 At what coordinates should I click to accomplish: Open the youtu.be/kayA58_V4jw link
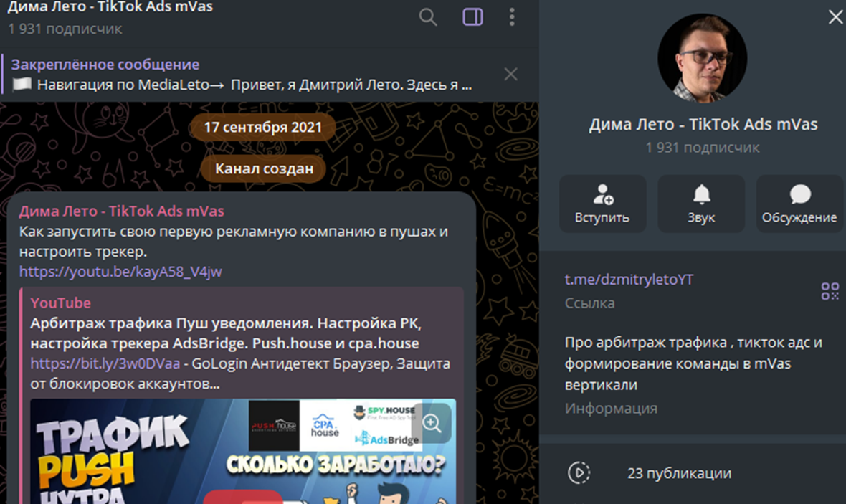[x=121, y=272]
